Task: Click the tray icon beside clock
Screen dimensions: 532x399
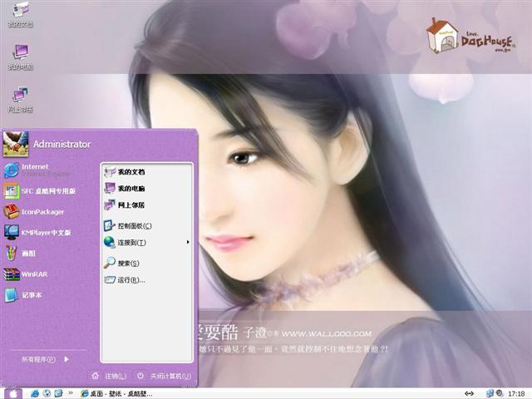Action: [x=499, y=393]
